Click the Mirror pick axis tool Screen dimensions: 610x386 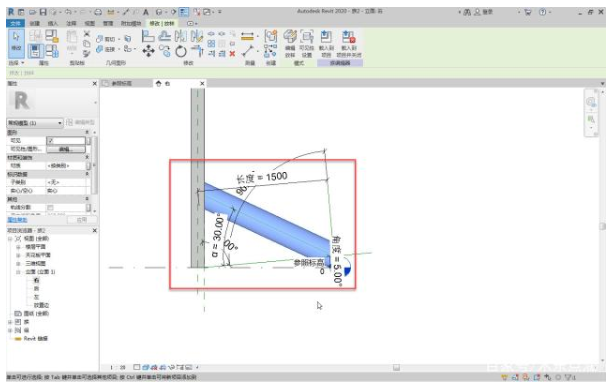[x=181, y=37]
